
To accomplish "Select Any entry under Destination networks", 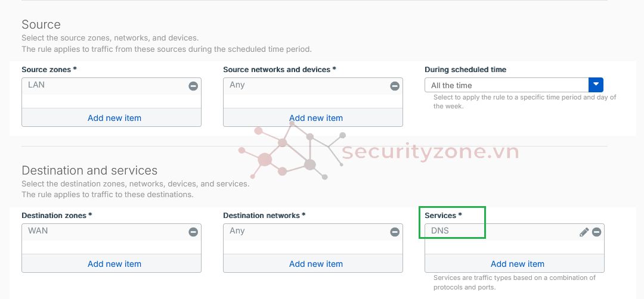I will coord(237,231).
